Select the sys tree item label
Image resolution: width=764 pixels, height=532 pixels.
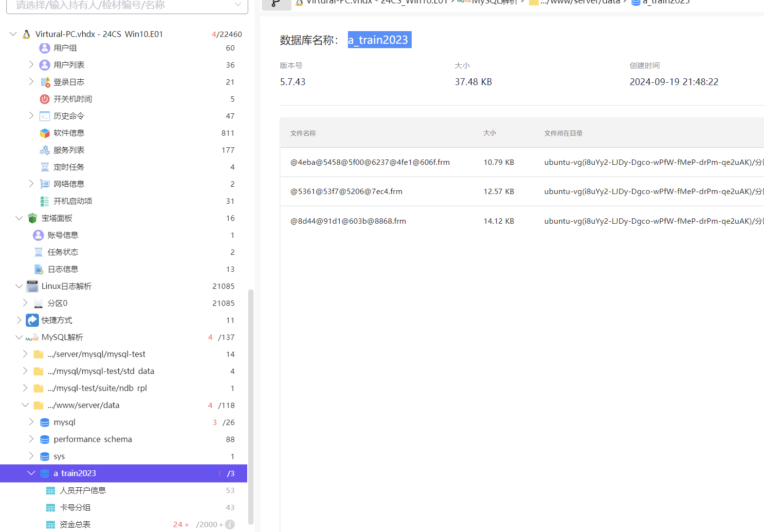coord(59,457)
